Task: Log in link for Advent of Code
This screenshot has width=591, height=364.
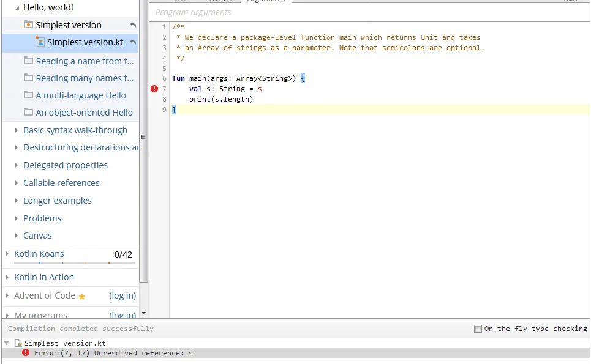Action: [122, 295]
